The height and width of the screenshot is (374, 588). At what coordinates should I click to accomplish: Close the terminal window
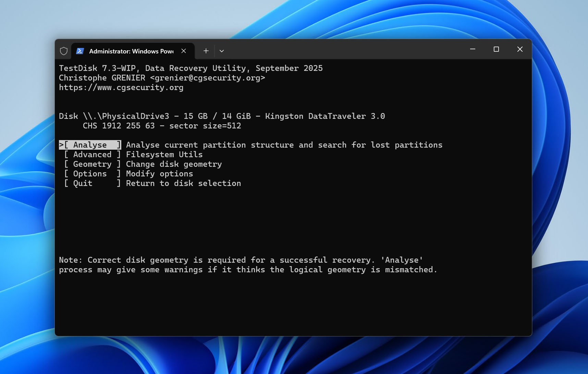click(x=520, y=49)
